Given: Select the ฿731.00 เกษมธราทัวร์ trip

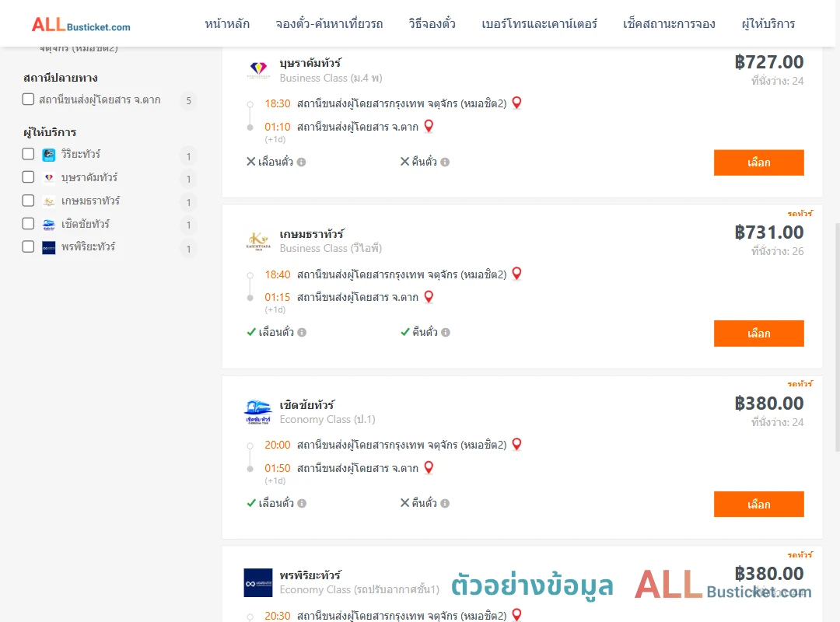Looking at the screenshot, I should tap(758, 334).
